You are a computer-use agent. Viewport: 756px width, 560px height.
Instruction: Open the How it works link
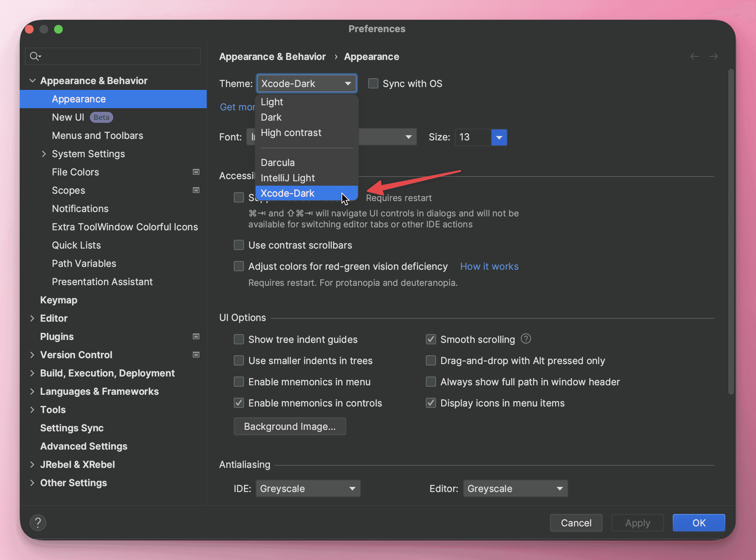[489, 266]
